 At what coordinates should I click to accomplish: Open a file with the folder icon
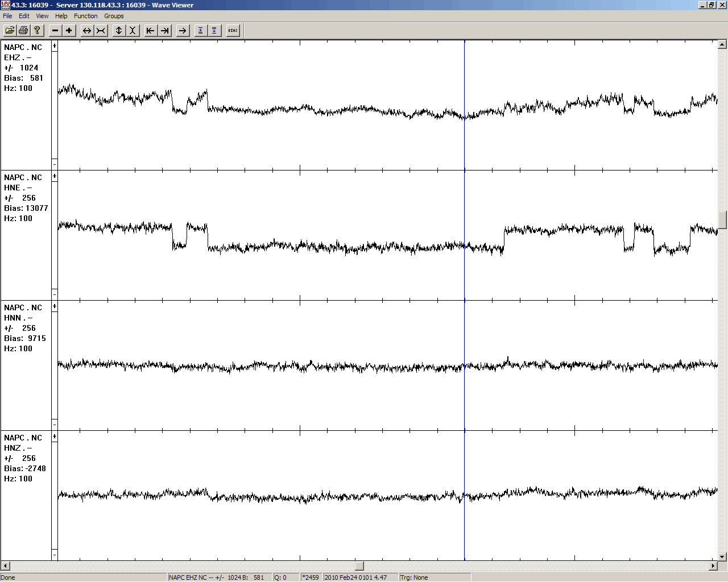[x=10, y=30]
